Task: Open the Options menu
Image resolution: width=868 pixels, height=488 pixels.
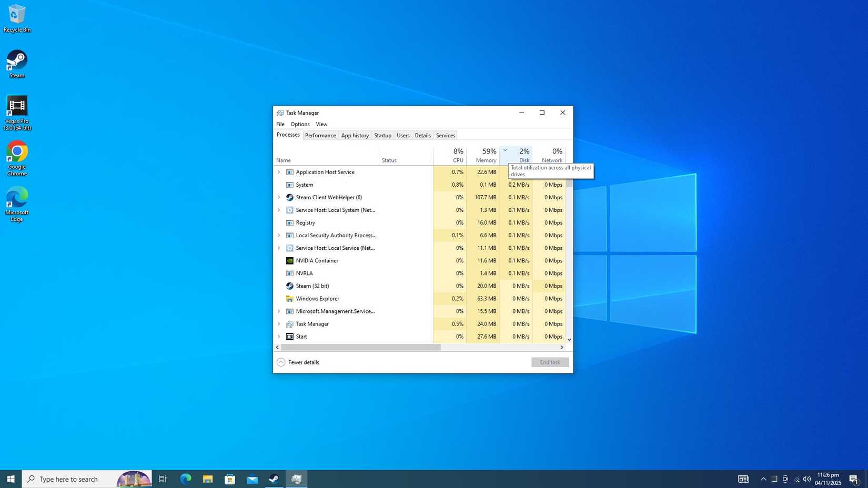Action: [299, 124]
